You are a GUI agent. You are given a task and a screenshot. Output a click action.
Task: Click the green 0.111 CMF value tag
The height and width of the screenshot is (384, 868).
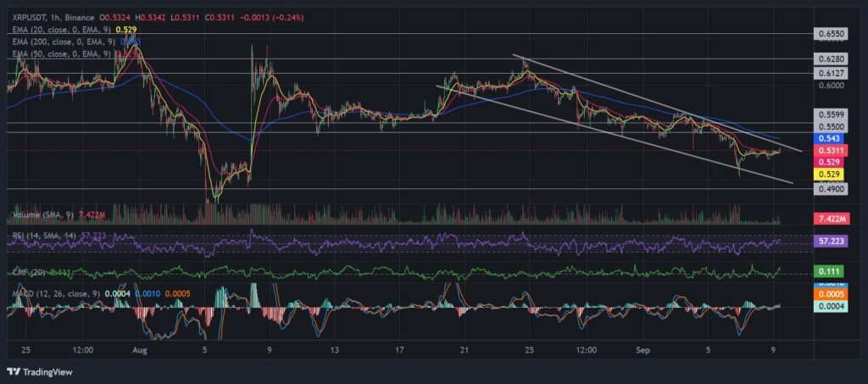(827, 271)
